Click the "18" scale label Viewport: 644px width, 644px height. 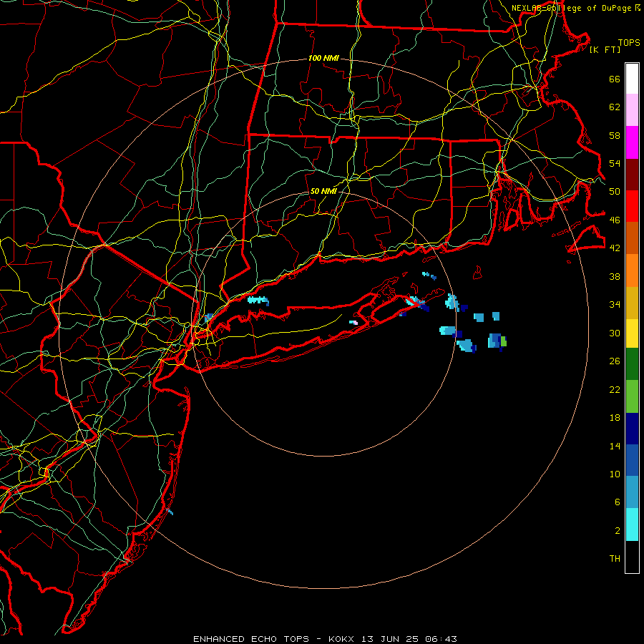coord(615,418)
